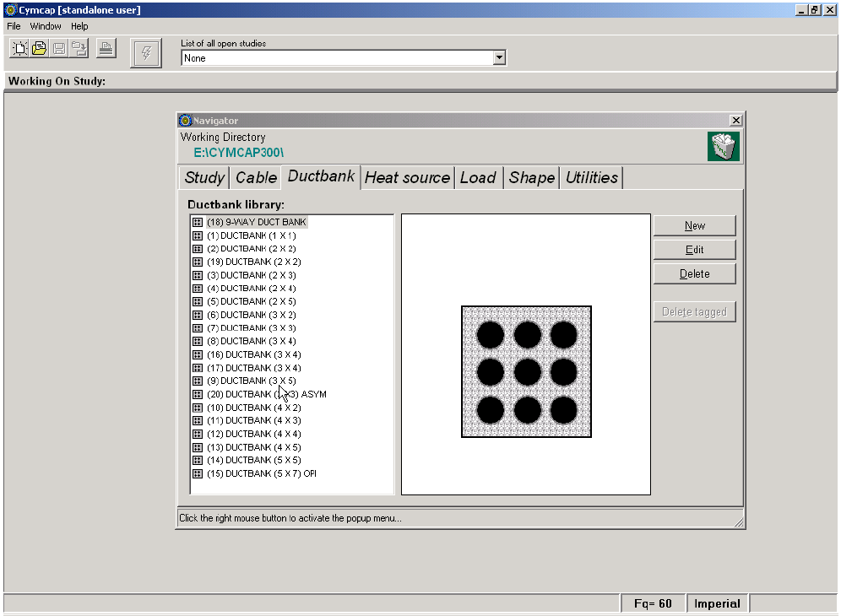Click the grid icon beside (5) DUCTBANK (2 X 5)
The image size is (841, 616).
(x=198, y=301)
